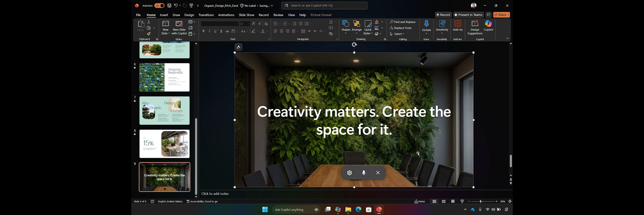
Task: Reset slide layout using the Reset icon
Action: click(191, 28)
